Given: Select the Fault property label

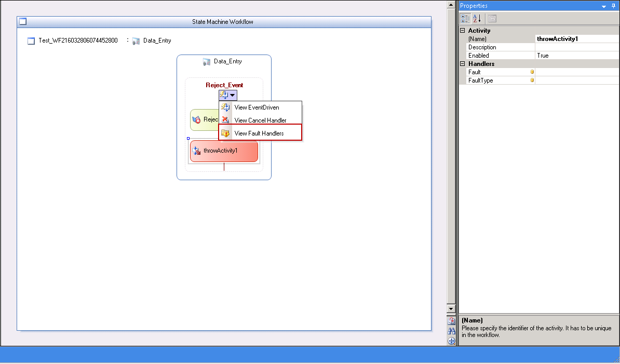Looking at the screenshot, I should tap(474, 72).
